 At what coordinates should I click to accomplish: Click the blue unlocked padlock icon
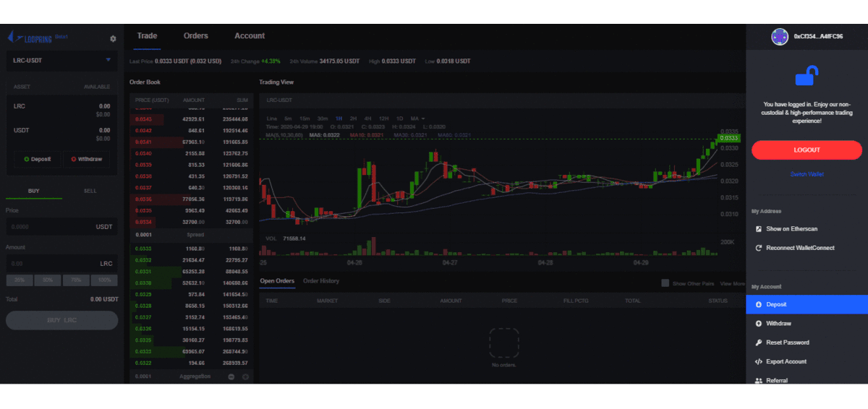[x=807, y=74]
